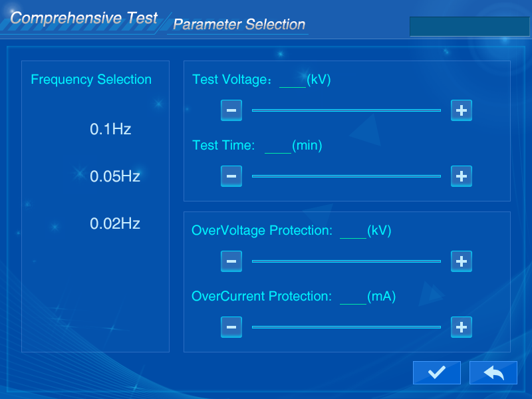Screen dimensions: 532x399
Task: Click the Test Voltage slider track
Action: (346, 110)
